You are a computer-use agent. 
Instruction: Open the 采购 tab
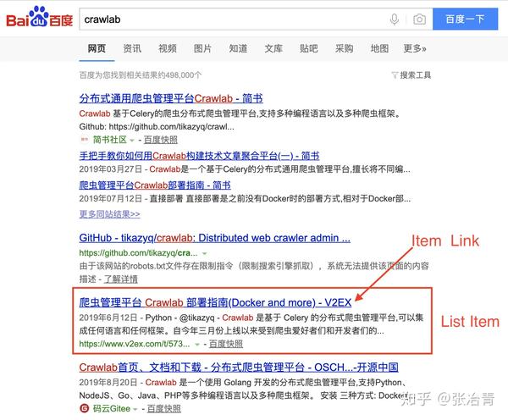(x=344, y=48)
